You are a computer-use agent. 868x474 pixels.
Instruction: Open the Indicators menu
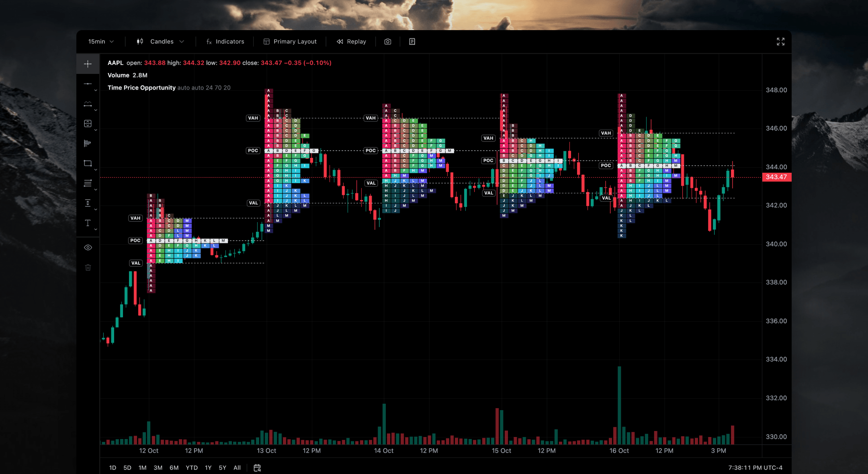[225, 41]
